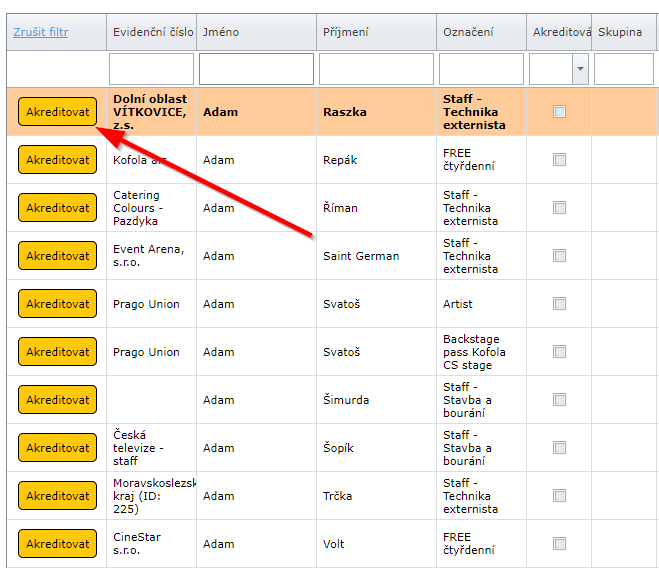659x568 pixels.
Task: Focus the Jméno filter input field
Action: point(256,69)
